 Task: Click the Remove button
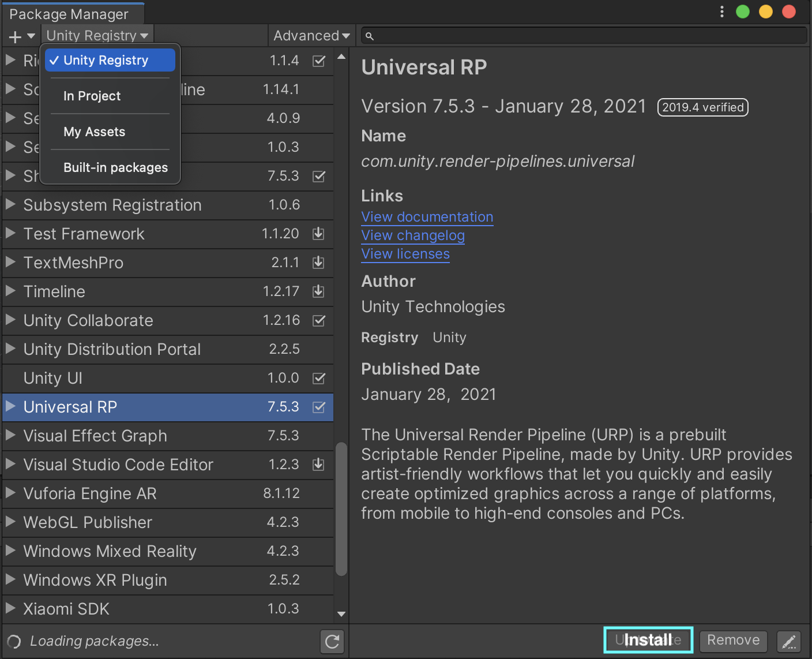click(x=733, y=641)
